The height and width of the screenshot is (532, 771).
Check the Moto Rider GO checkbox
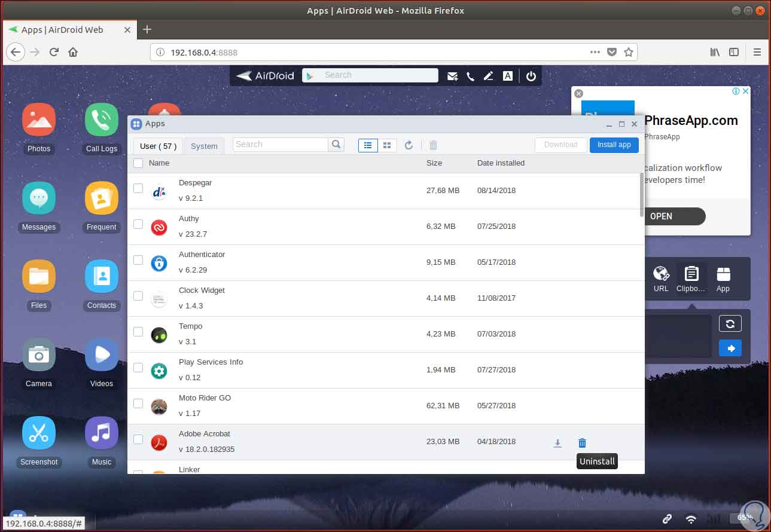[138, 403]
